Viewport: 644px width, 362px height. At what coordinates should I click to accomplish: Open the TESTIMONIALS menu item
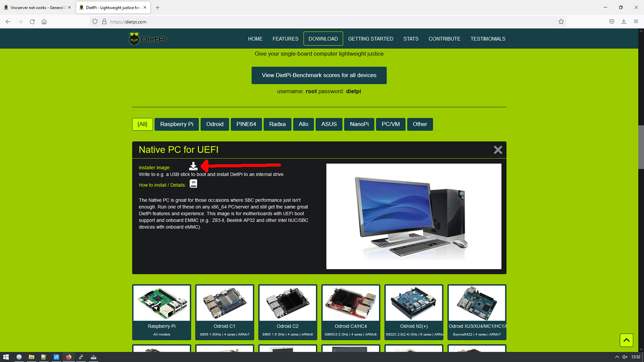[x=488, y=39]
